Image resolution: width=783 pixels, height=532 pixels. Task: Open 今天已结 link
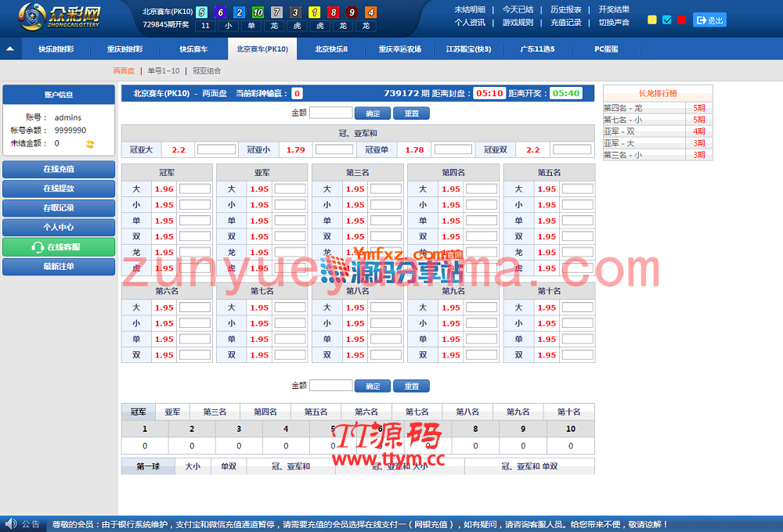point(518,9)
